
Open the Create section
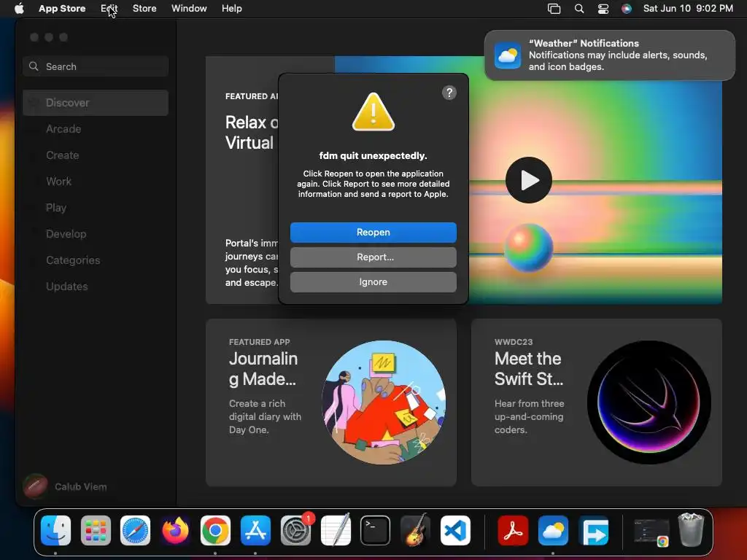pos(63,155)
